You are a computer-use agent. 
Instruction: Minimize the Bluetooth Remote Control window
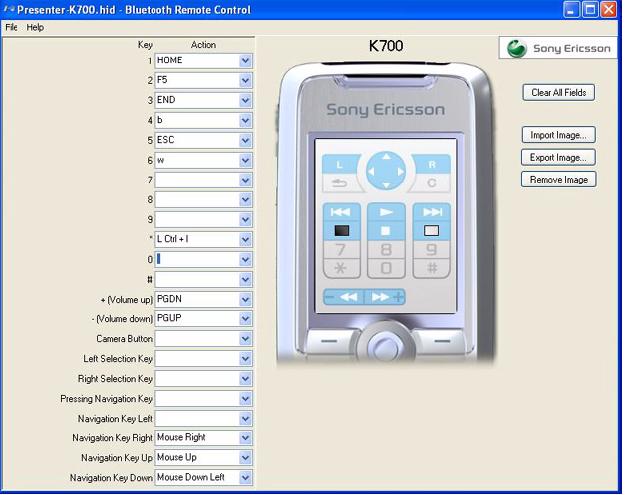click(571, 9)
